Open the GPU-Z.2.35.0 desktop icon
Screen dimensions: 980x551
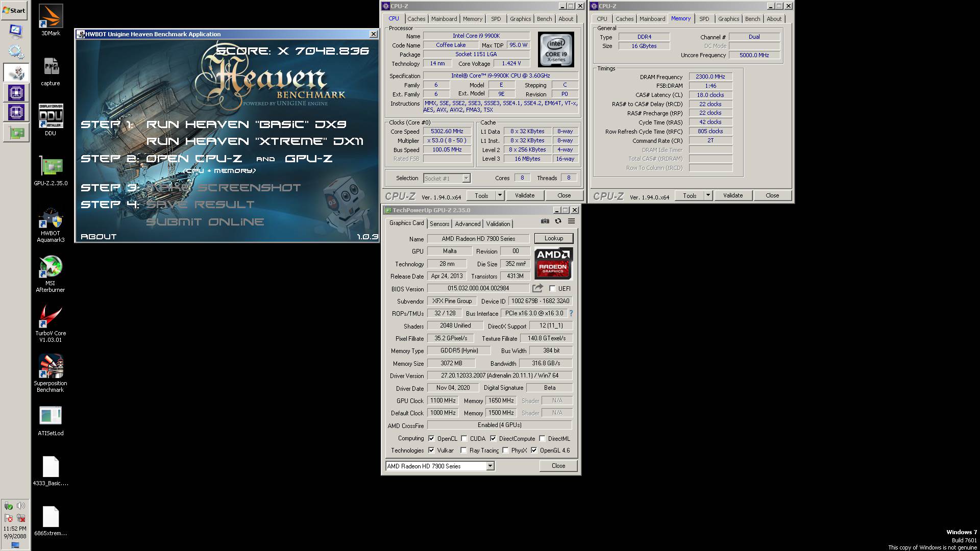coord(51,171)
